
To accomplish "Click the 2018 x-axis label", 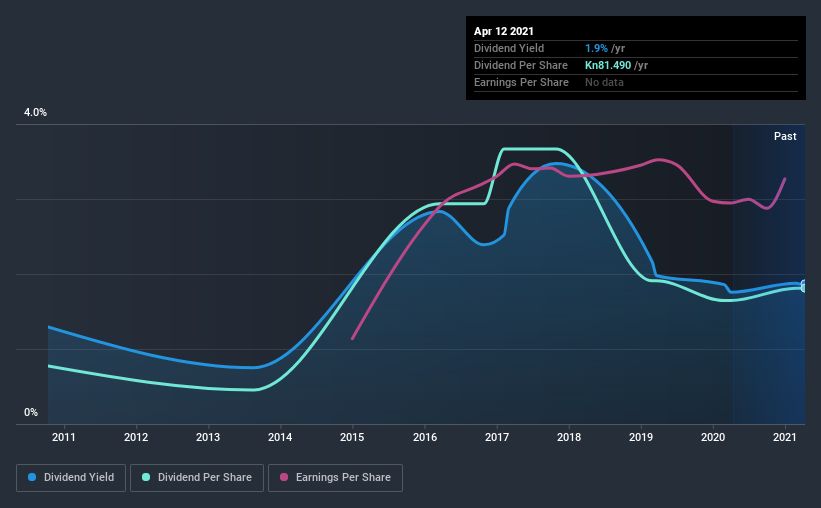I will [x=569, y=437].
